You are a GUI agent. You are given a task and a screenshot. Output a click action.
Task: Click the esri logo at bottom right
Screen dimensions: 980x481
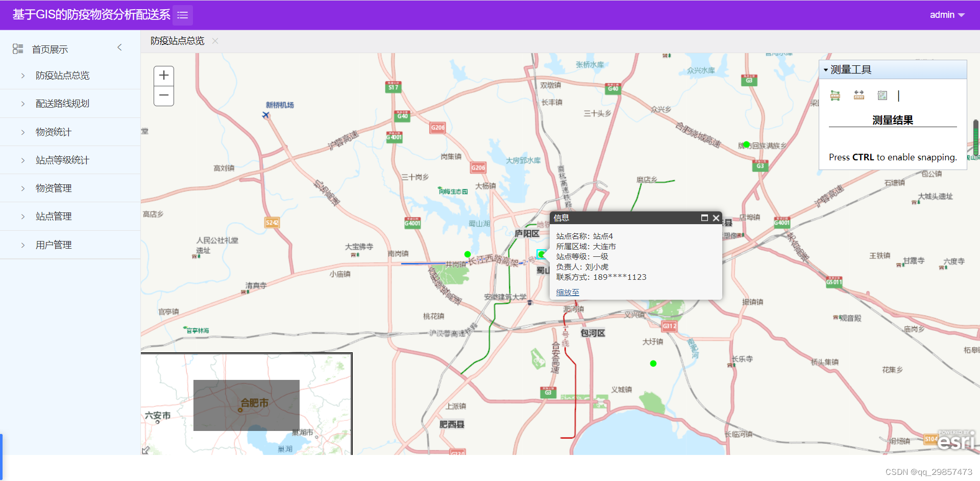(x=955, y=441)
